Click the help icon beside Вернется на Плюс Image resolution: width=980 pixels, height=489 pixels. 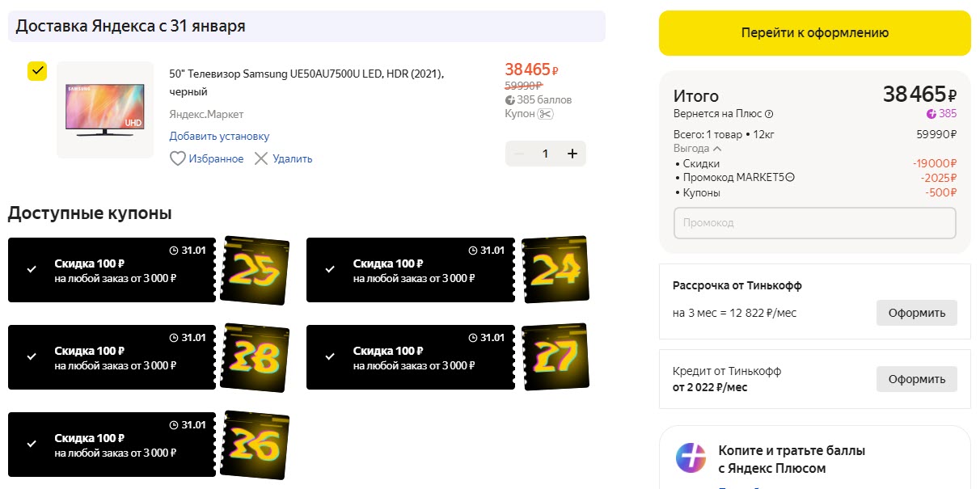[x=769, y=114]
